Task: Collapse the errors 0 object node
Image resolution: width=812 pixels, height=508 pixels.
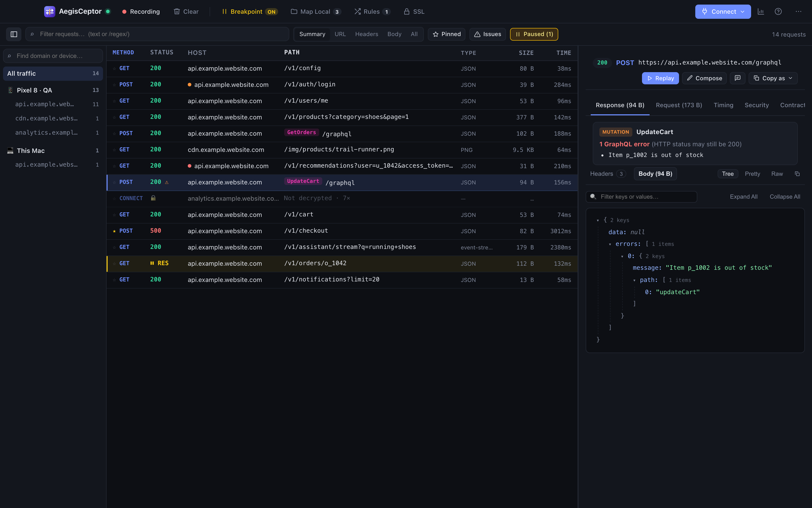Action: (622, 256)
